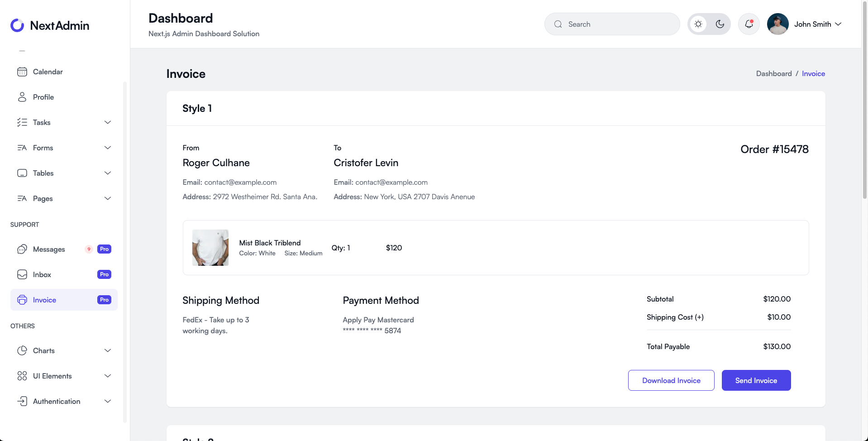Go to Dashboard via the breadcrumb link

[x=774, y=73]
